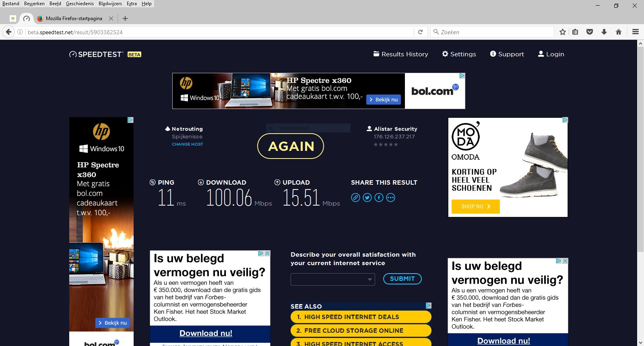The image size is (644, 346).
Task: Click the CHANGE HOST link
Action: click(188, 144)
